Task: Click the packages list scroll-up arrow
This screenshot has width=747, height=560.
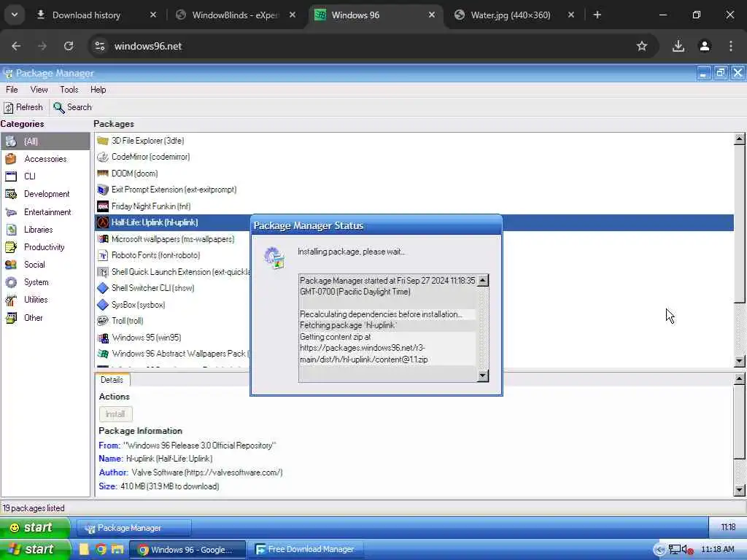Action: click(x=740, y=139)
